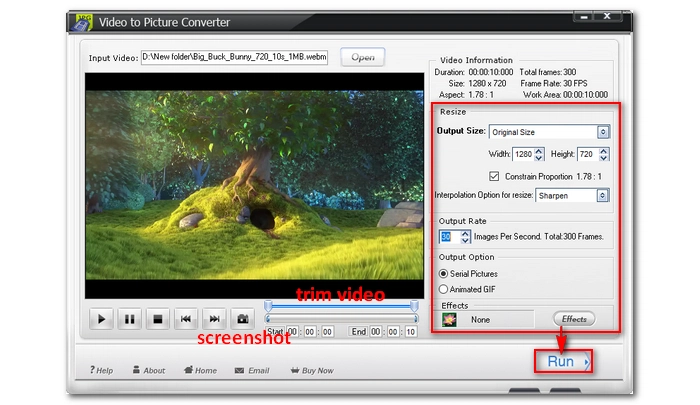Click the trim video slider bar
The height and width of the screenshot is (405, 700).
(x=341, y=306)
